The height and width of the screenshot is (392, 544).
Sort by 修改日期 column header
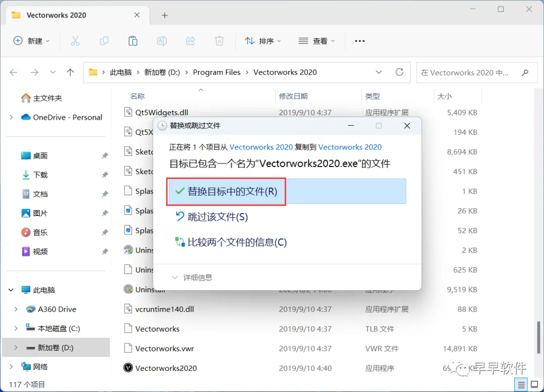pos(293,96)
